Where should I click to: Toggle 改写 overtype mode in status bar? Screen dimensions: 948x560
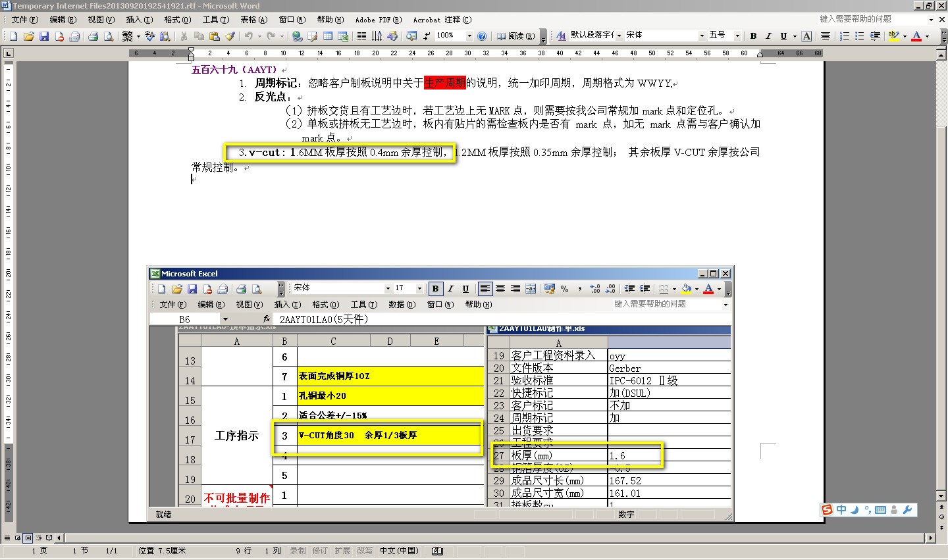pos(365,551)
